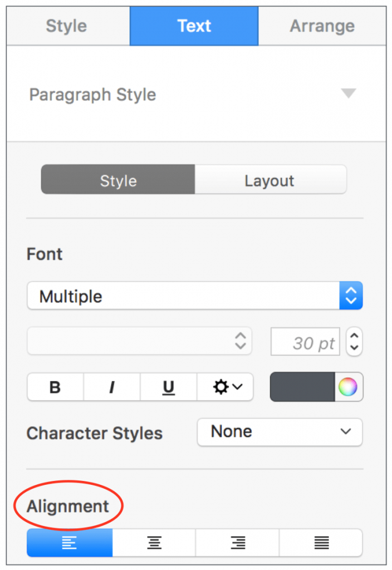This screenshot has width=392, height=570.
Task: Switch to the Arrange tab
Action: click(322, 26)
